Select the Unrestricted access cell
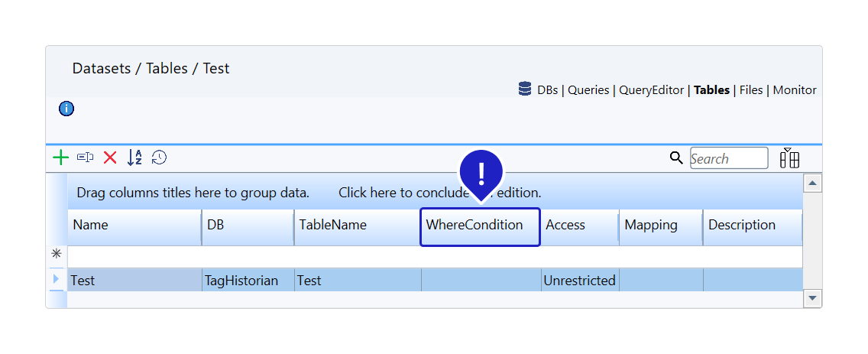Screen dimensions: 868x354 click(579, 281)
